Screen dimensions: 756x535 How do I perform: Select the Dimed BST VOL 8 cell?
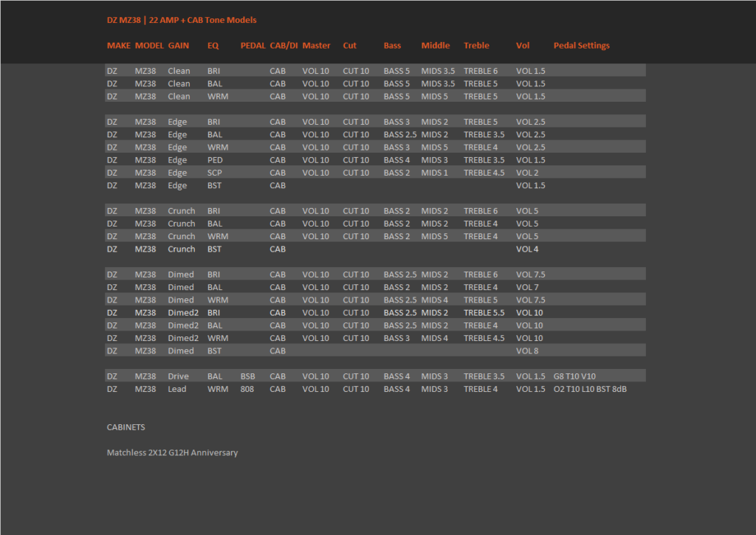[x=527, y=351]
